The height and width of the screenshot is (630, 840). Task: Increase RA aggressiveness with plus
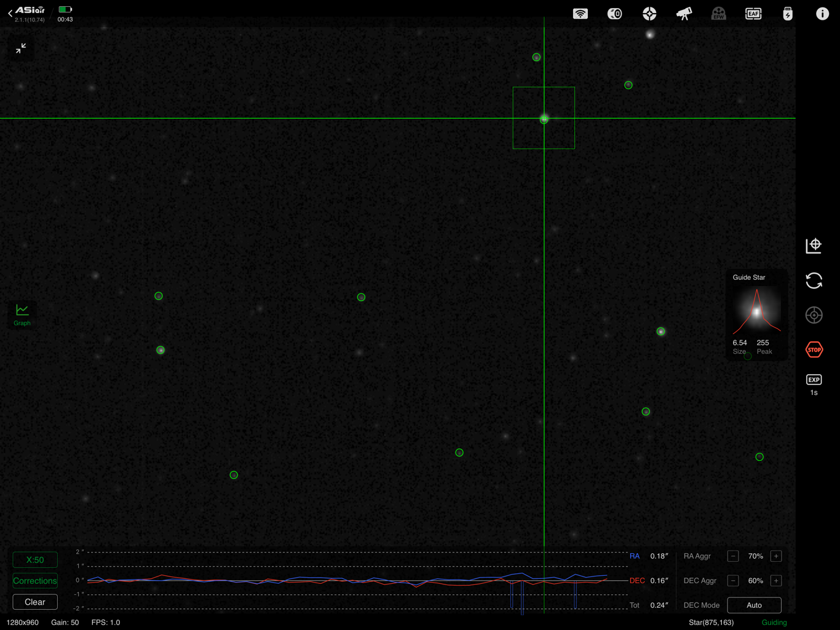pyautogui.click(x=776, y=556)
